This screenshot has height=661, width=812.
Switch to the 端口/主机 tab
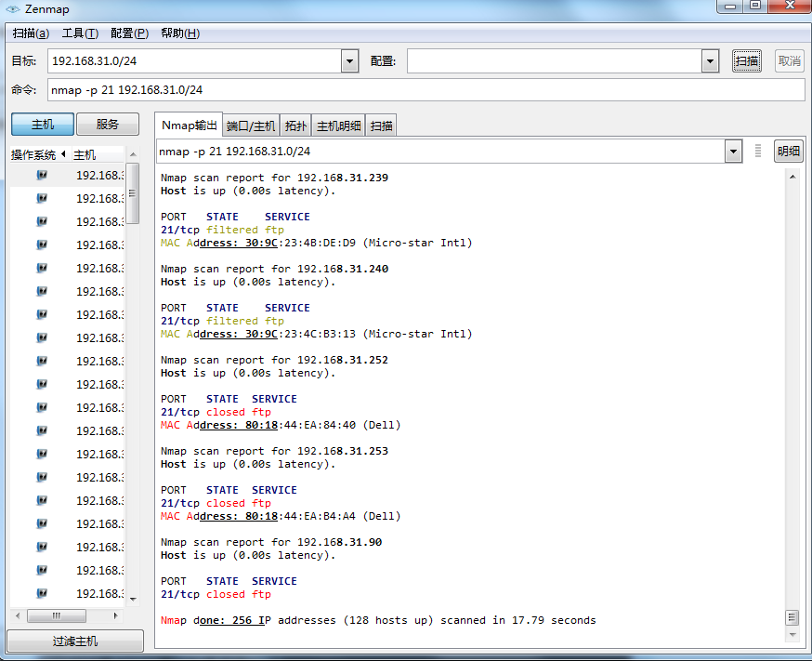pos(251,126)
